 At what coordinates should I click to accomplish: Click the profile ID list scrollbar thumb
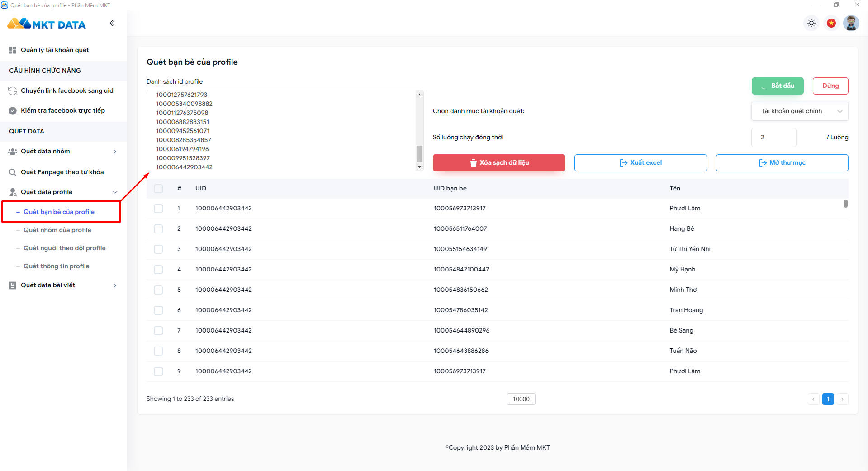click(419, 154)
